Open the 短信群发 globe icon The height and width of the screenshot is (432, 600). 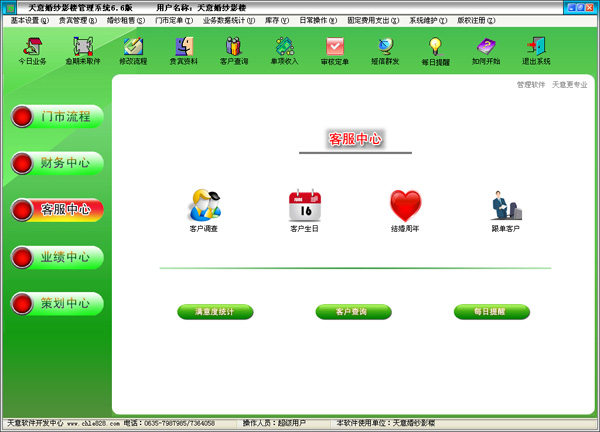(x=385, y=48)
